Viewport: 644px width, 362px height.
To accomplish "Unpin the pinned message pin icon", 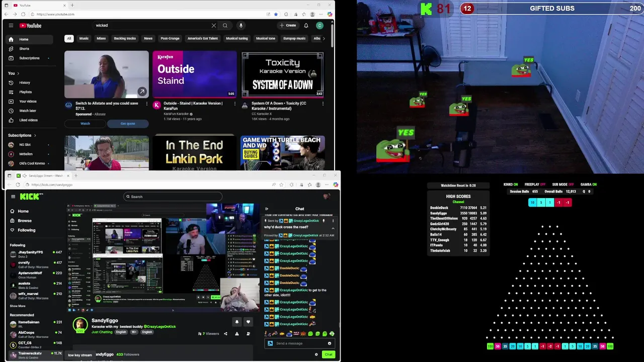I will (324, 221).
